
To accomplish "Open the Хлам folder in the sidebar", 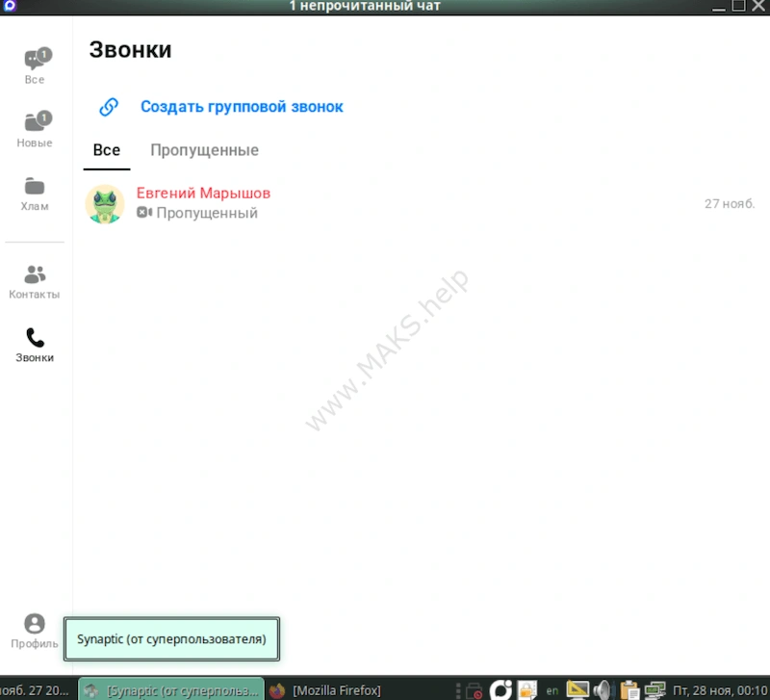I will point(35,193).
